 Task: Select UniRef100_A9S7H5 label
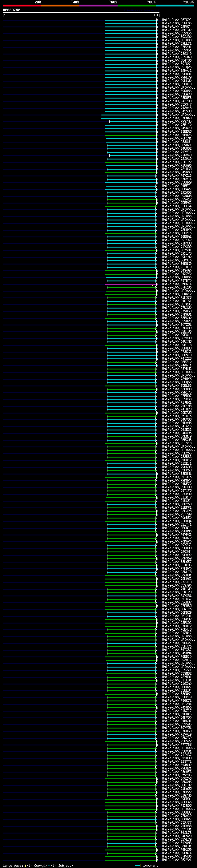point(177,122)
